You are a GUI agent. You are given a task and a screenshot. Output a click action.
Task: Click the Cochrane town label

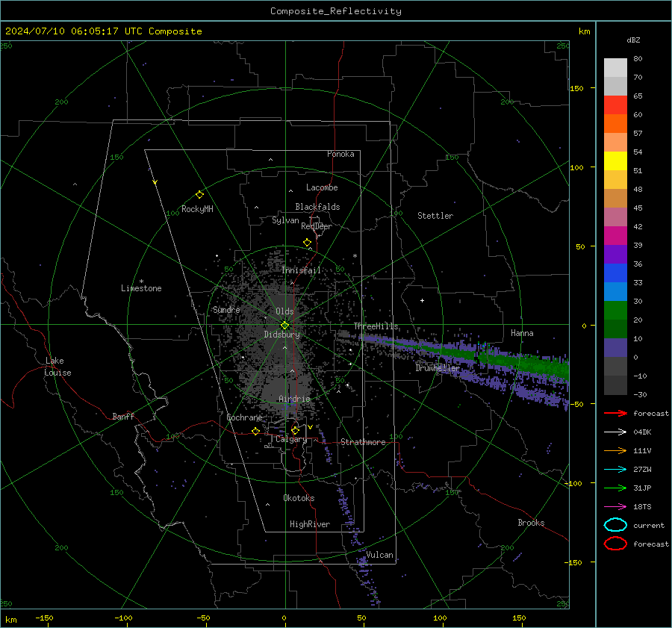[x=244, y=417]
